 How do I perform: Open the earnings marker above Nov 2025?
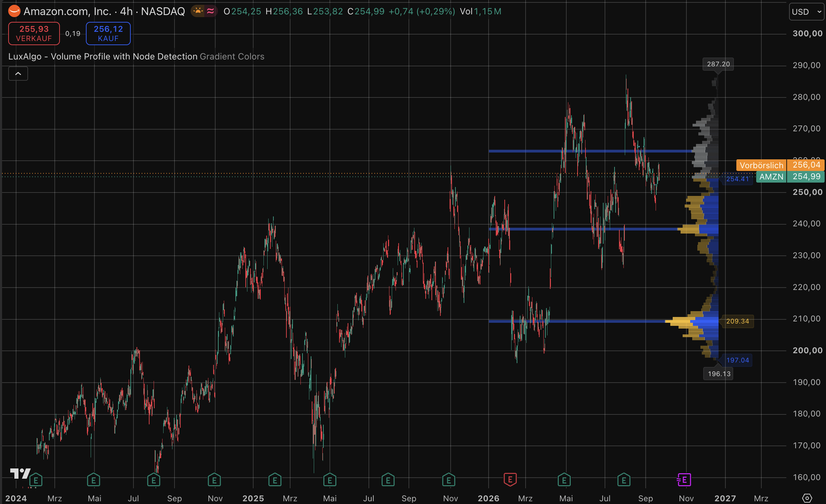tap(449, 480)
